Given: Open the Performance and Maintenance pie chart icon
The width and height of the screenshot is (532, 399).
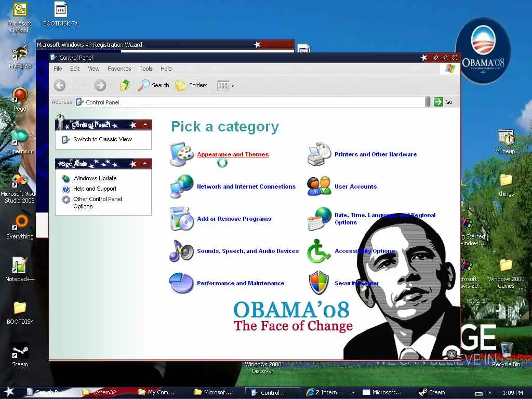Looking at the screenshot, I should (182, 283).
